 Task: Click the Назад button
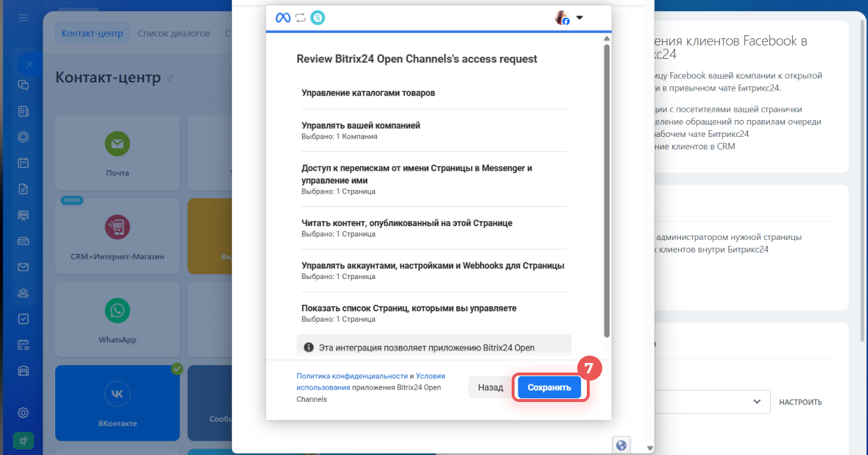(490, 387)
